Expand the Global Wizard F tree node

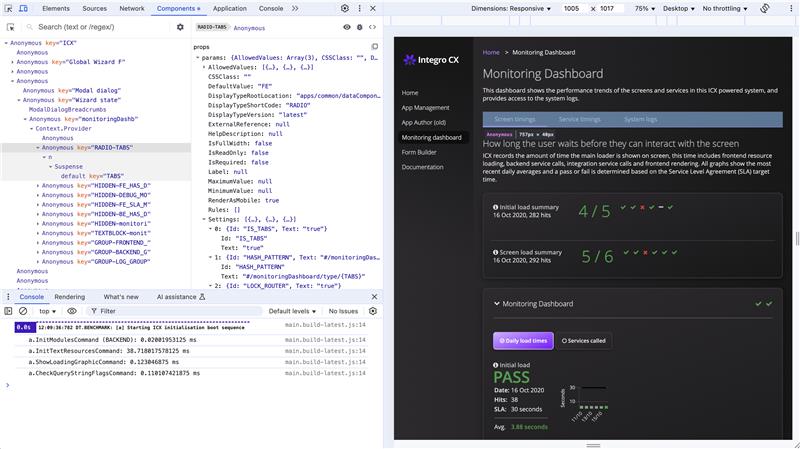pyautogui.click(x=13, y=62)
